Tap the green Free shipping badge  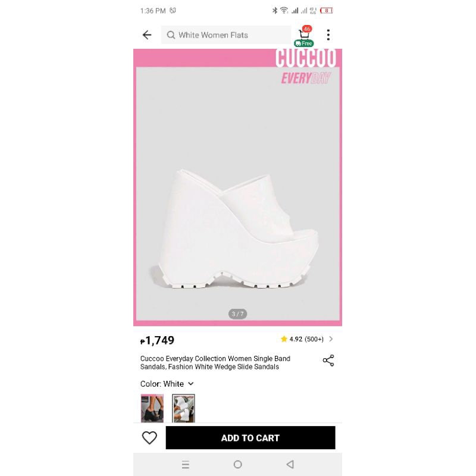304,43
